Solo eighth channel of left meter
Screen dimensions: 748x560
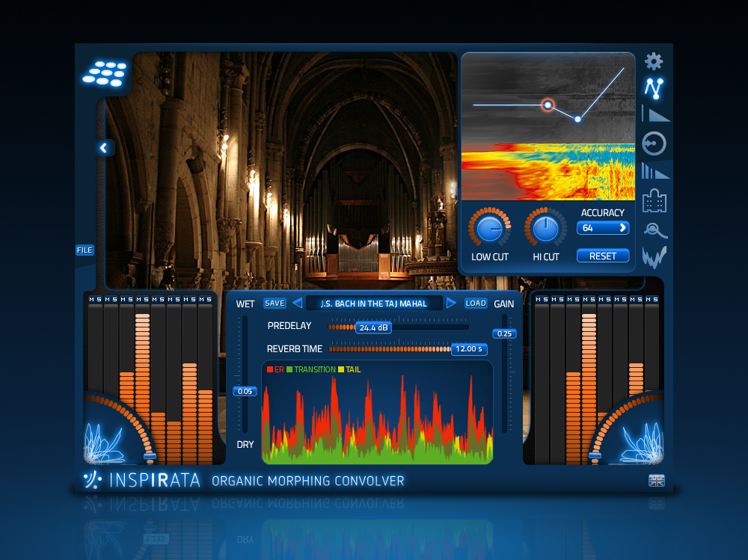tap(209, 299)
